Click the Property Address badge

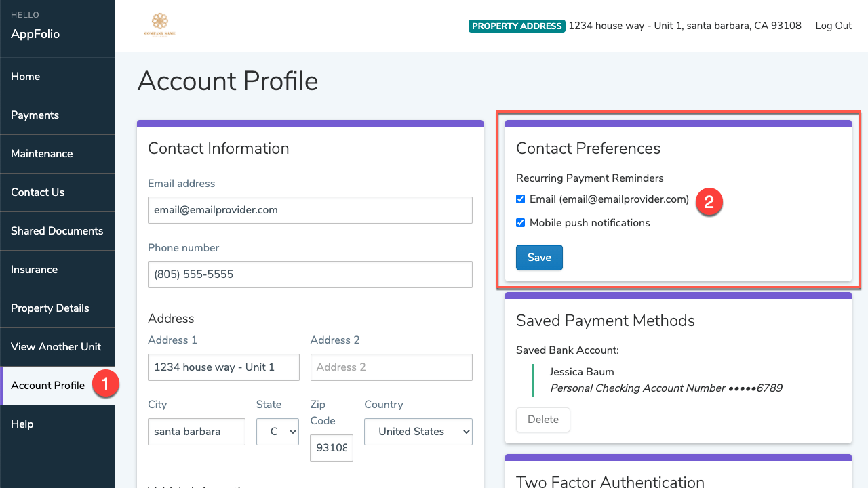(517, 26)
